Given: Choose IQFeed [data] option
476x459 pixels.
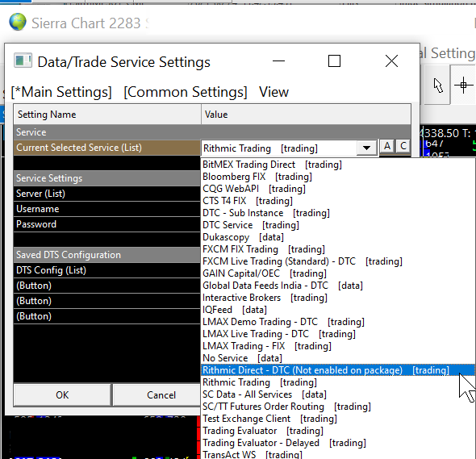Looking at the screenshot, I should [338, 310].
